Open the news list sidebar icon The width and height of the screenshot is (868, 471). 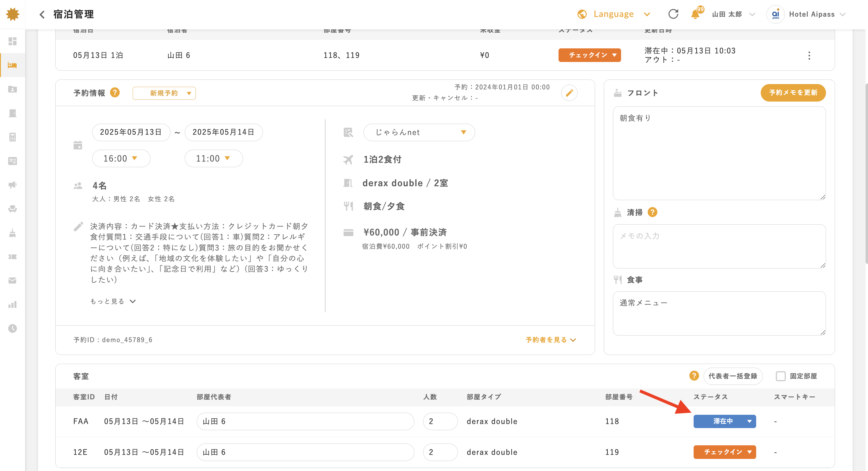point(12,161)
